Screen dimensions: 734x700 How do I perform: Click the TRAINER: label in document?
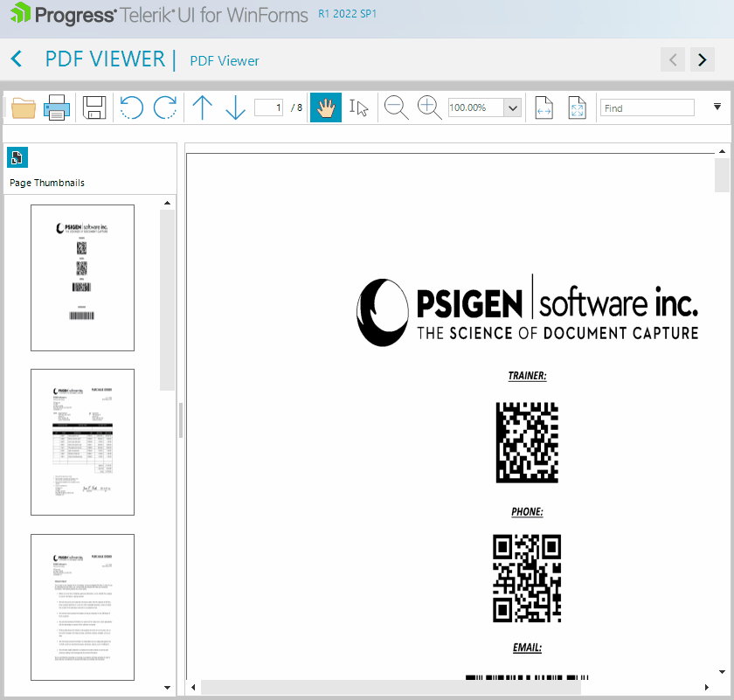point(527,376)
